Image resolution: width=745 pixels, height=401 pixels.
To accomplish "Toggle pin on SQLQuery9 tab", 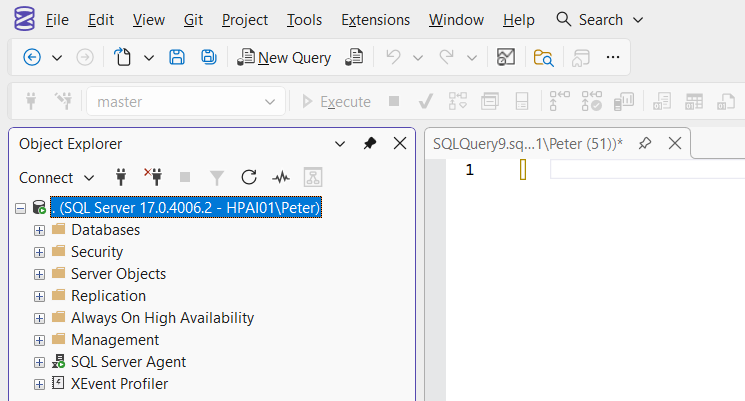I will pos(645,144).
